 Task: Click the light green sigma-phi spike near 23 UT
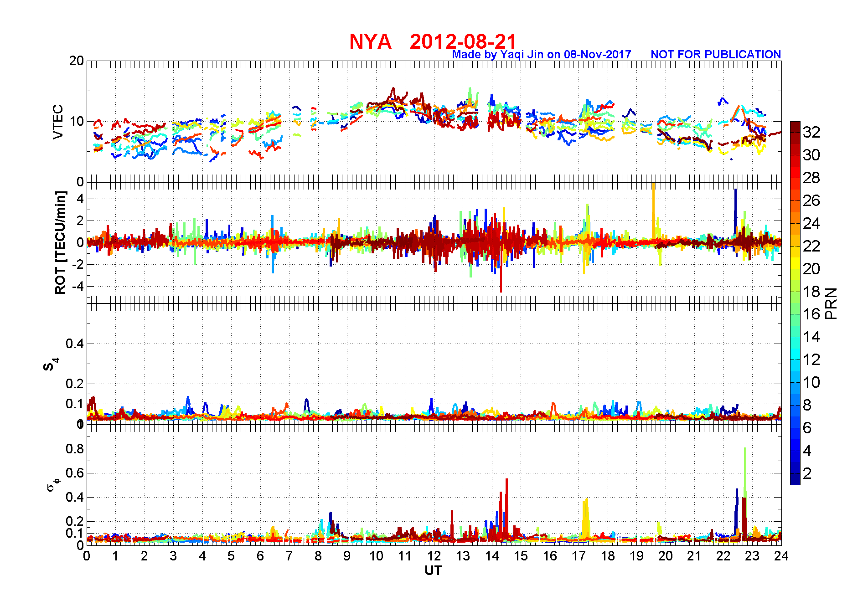(745, 472)
